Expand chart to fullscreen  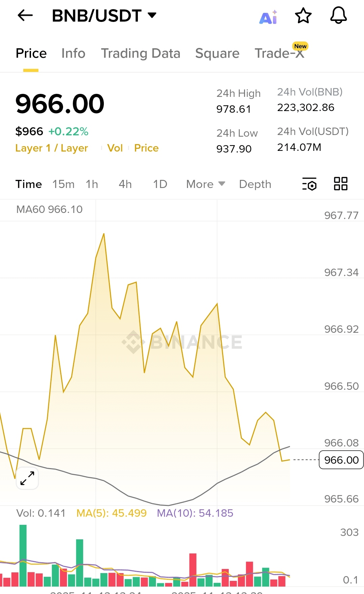pos(27,478)
